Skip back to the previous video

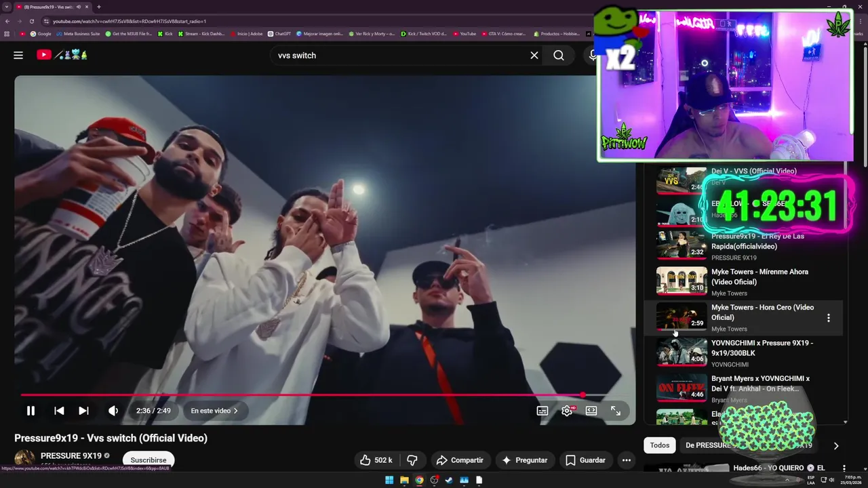click(59, 411)
